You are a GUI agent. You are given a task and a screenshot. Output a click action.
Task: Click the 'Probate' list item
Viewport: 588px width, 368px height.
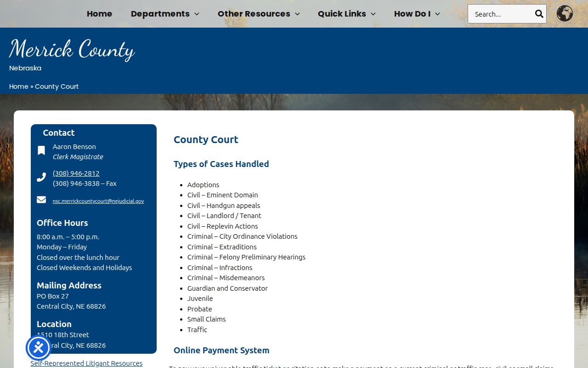[x=200, y=309]
